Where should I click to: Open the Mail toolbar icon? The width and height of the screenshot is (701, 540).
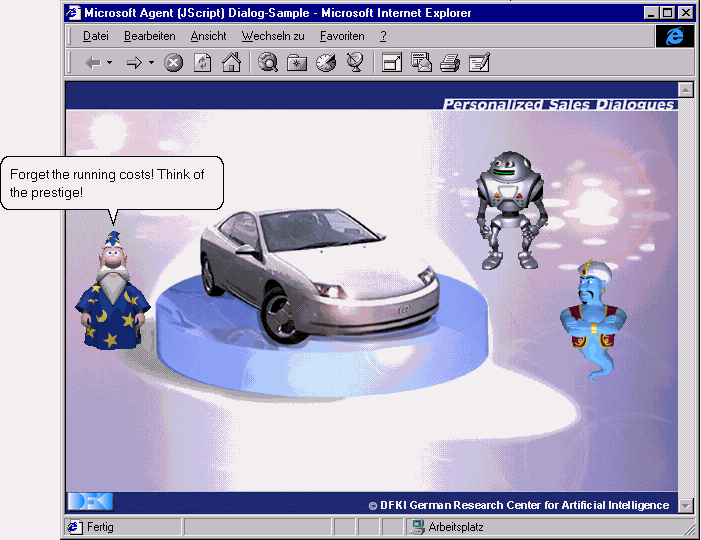point(422,62)
